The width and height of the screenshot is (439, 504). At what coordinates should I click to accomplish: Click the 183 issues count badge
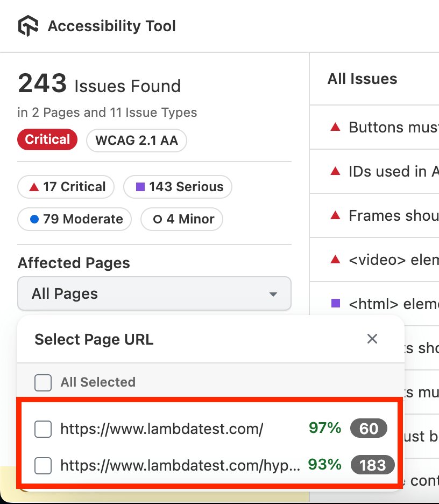point(372,465)
